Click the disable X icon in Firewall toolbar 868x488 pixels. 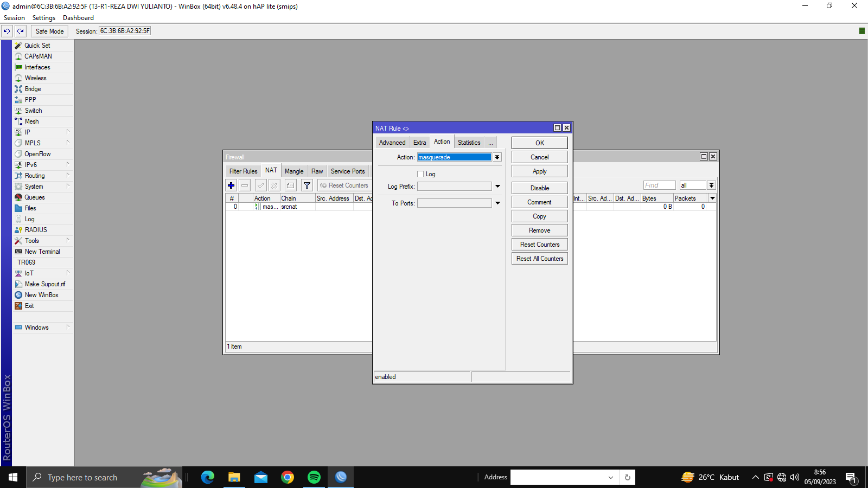pos(275,185)
